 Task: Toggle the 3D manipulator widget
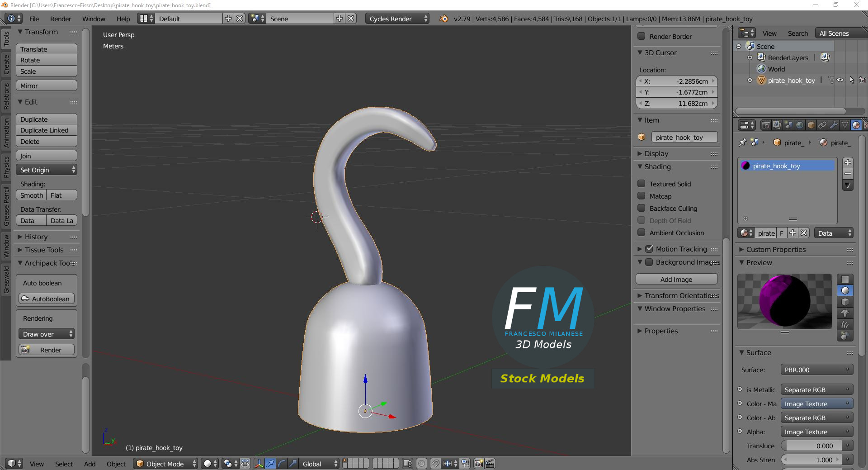coord(259,464)
